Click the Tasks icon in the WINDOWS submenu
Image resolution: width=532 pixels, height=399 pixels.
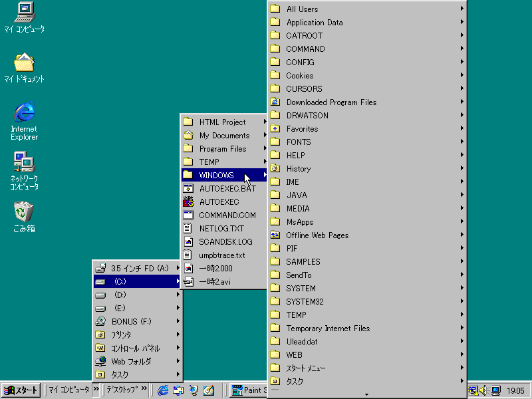point(275,381)
